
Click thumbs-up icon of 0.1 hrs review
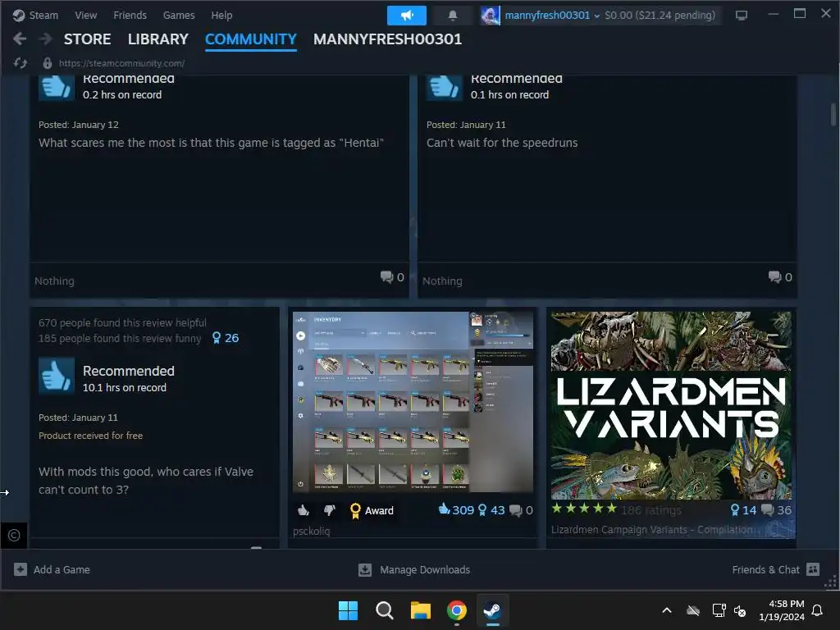click(444, 87)
